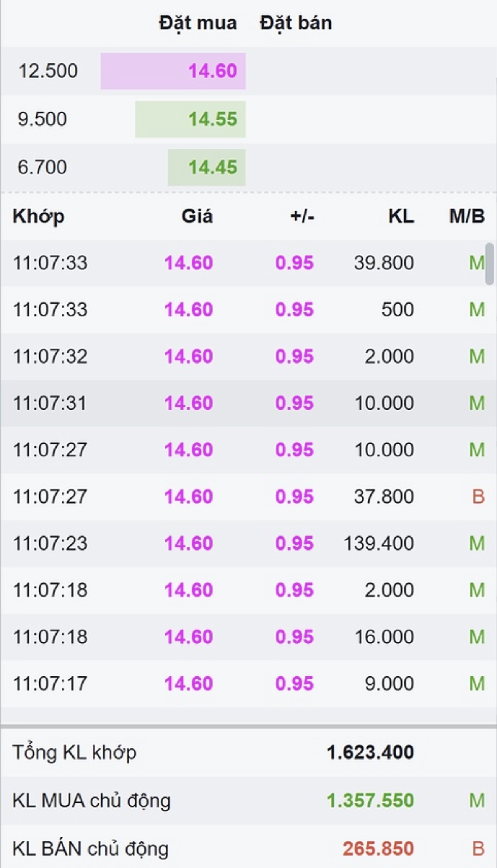This screenshot has height=868, width=497.
Task: Click the 6.700 bid volume
Action: pos(42,167)
